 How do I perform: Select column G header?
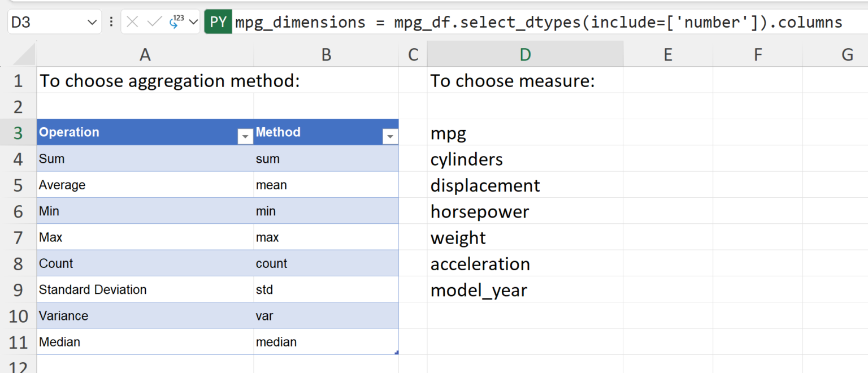pos(847,54)
